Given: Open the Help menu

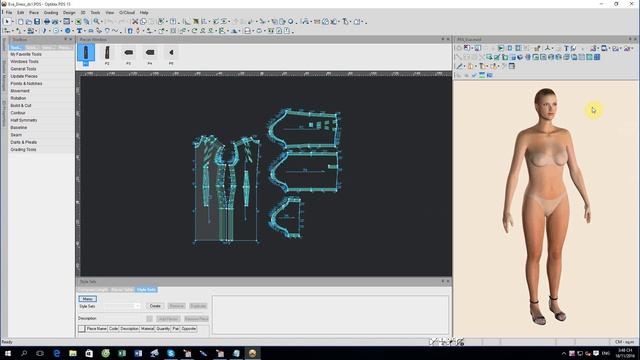Looking at the screenshot, I should [144, 13].
